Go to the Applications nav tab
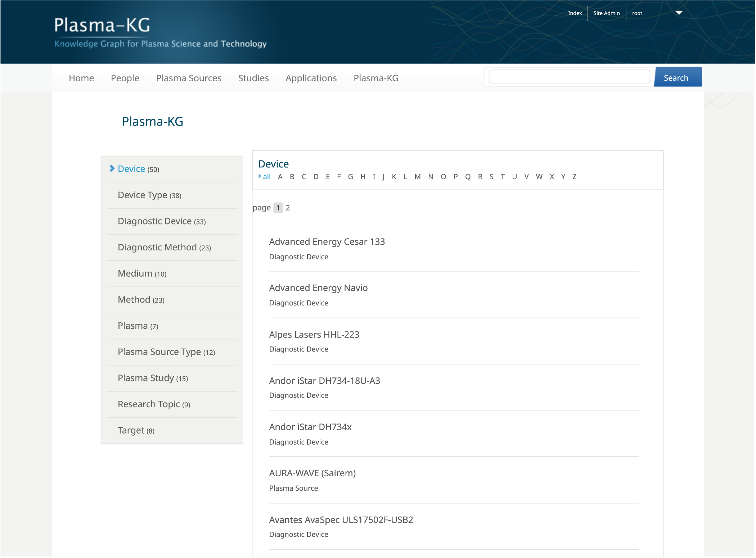Screen dimensions: 756x558 pyautogui.click(x=311, y=78)
